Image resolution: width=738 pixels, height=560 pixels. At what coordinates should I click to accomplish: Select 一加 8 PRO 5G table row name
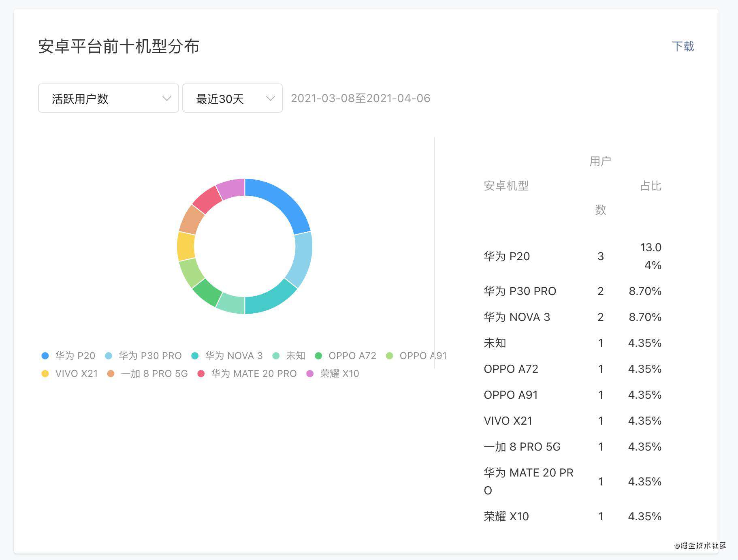pyautogui.click(x=522, y=447)
